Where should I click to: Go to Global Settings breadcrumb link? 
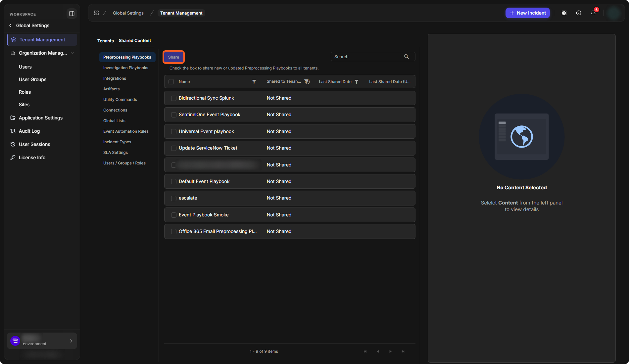pos(128,13)
